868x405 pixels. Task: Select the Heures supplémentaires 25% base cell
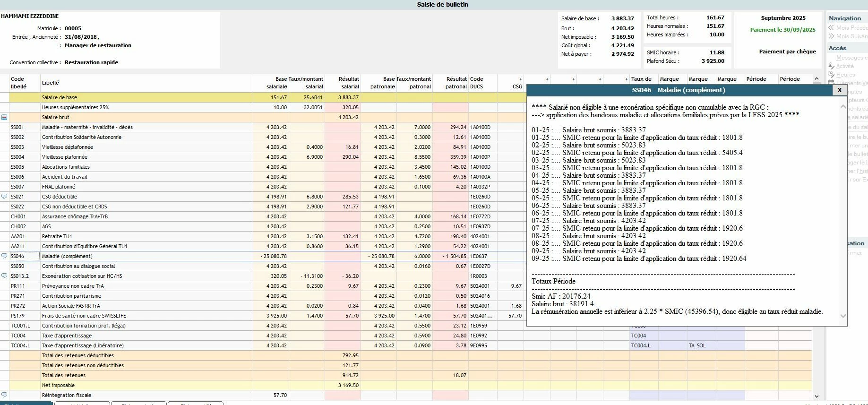pyautogui.click(x=271, y=107)
